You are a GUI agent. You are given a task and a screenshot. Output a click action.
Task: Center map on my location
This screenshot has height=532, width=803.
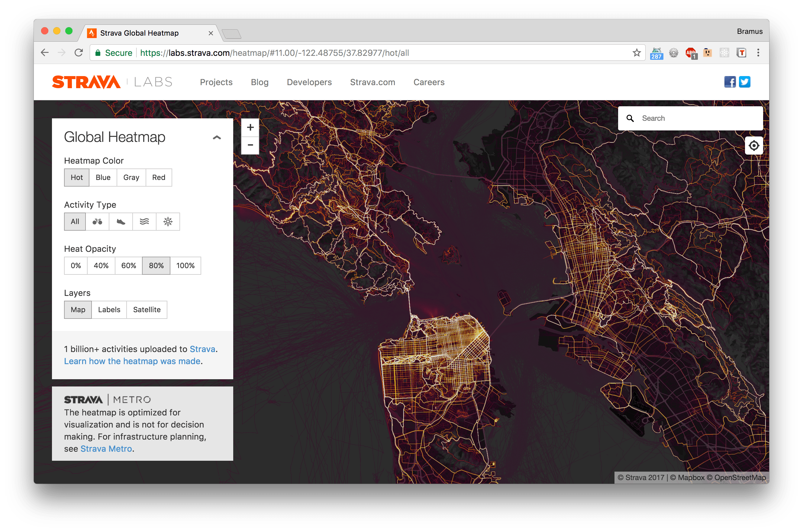(x=754, y=146)
